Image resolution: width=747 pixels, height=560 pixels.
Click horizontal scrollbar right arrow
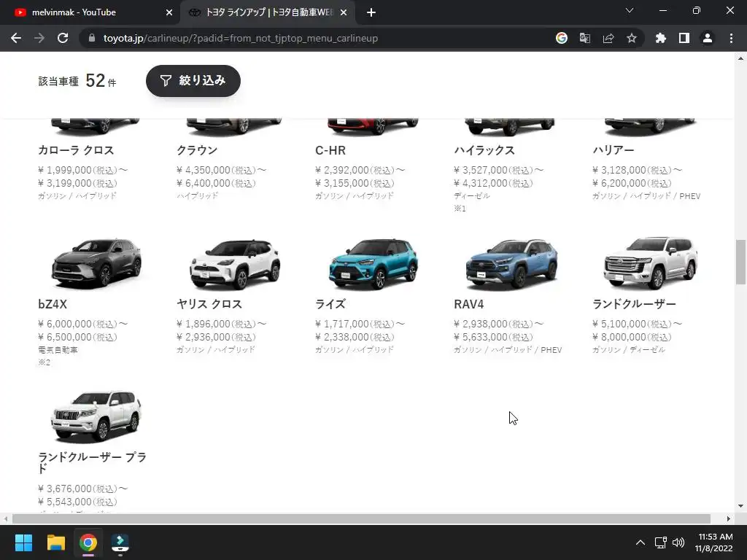729,518
